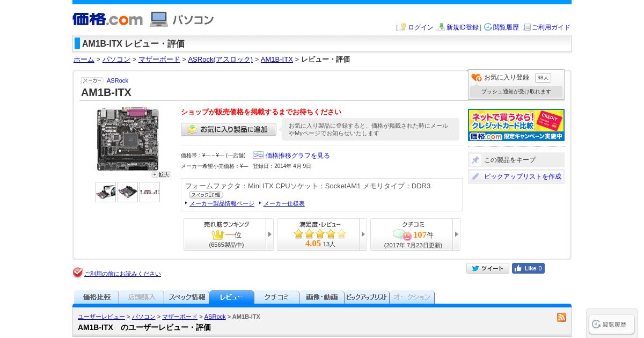
Task: Click the pencil pickup list icon
Action: 475,177
